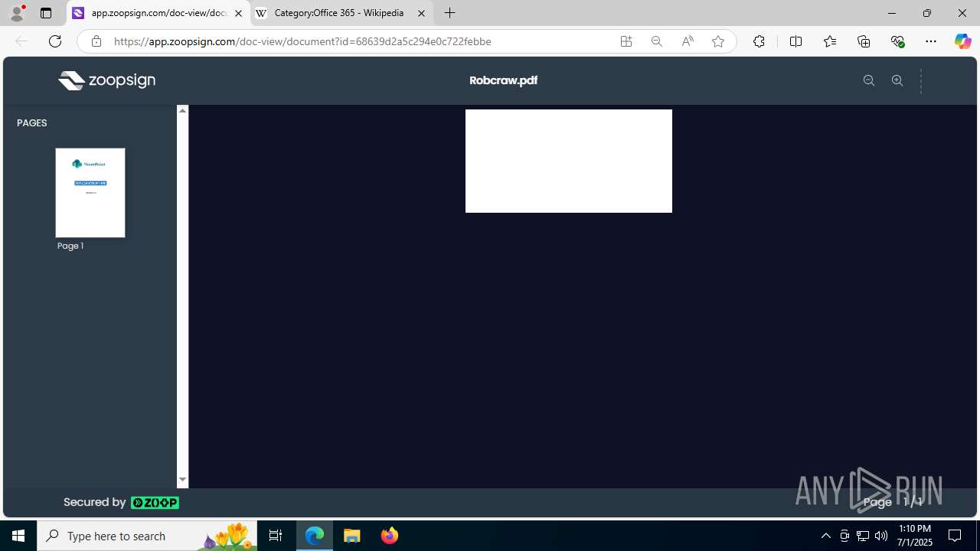This screenshot has height=551, width=980.
Task: Toggle Split screen view
Action: click(x=795, y=41)
